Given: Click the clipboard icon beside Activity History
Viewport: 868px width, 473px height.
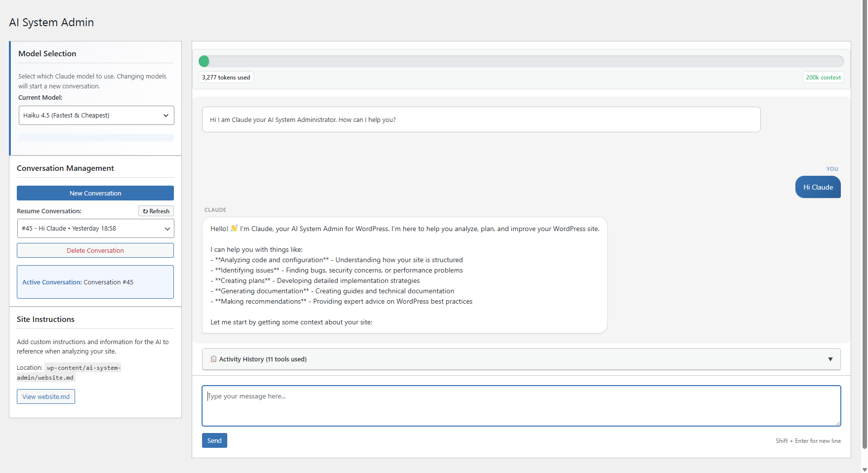Looking at the screenshot, I should coord(213,359).
